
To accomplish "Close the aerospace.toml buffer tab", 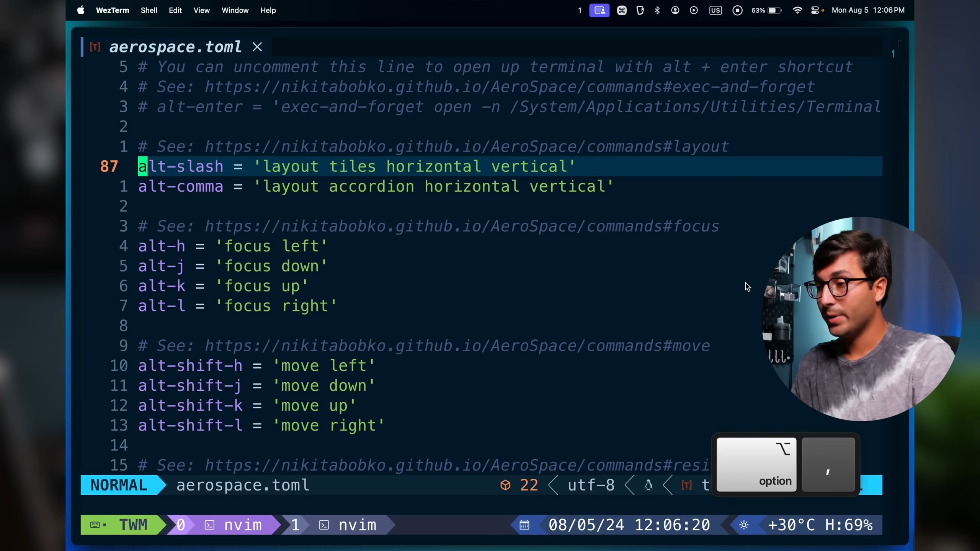I will tap(257, 47).
